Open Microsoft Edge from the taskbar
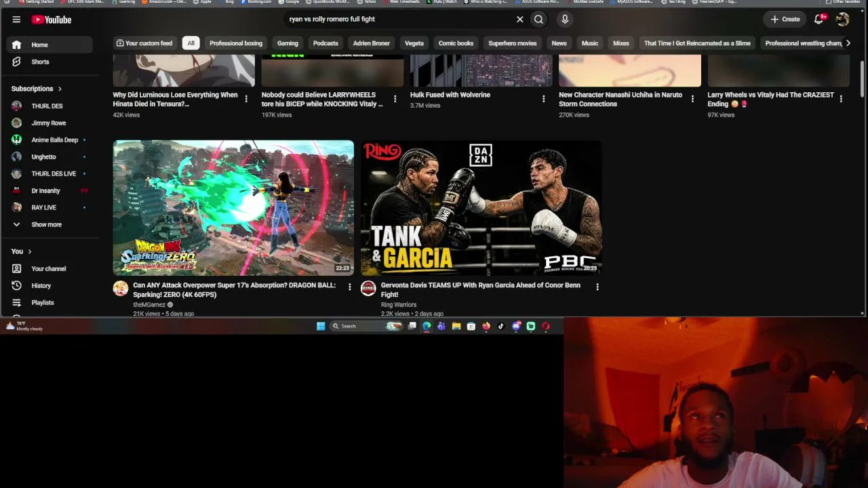This screenshot has width=868, height=488. (x=427, y=326)
